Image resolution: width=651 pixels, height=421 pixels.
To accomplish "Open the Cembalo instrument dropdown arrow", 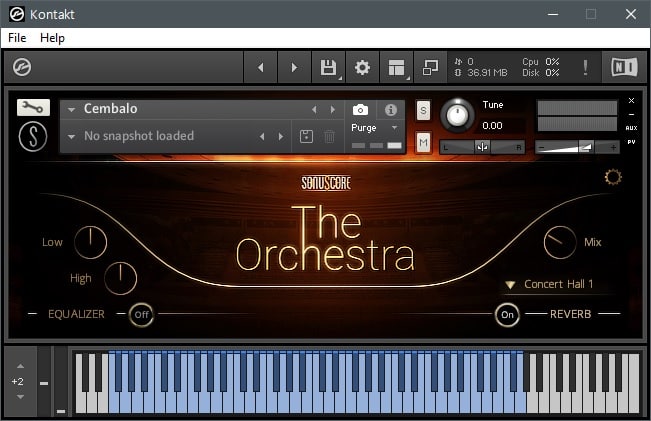I will 71,110.
